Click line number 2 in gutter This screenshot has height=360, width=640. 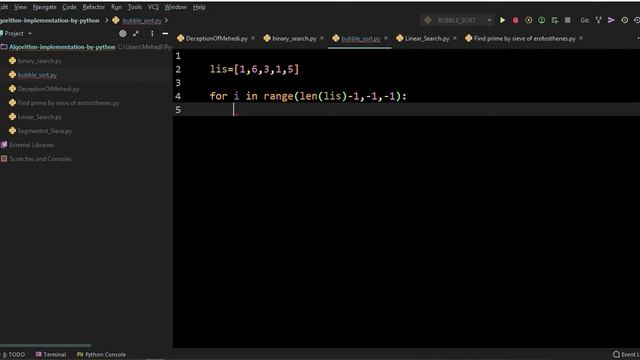178,69
